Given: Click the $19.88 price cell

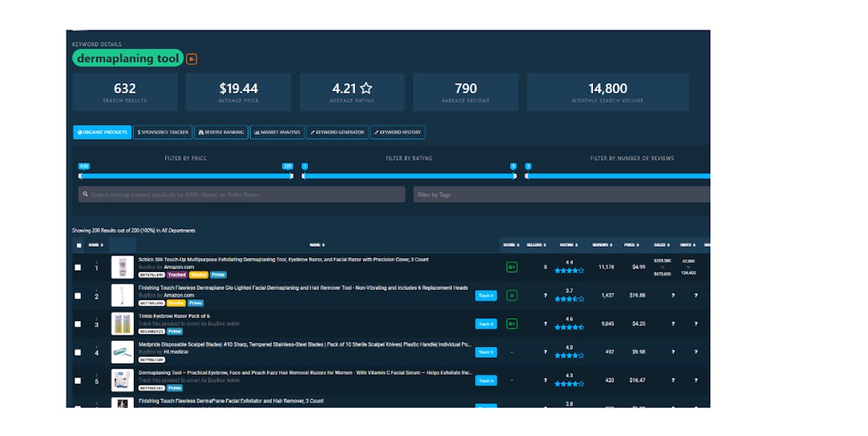Looking at the screenshot, I should pyautogui.click(x=637, y=295).
